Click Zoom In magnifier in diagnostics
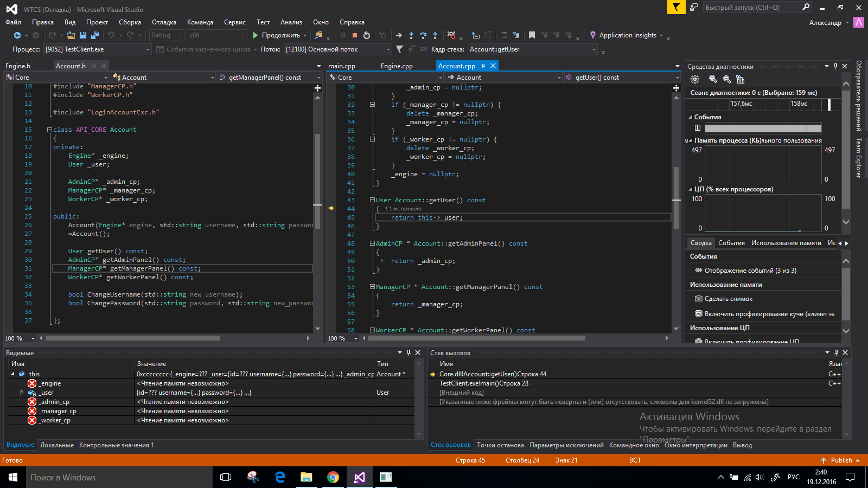The height and width of the screenshot is (488, 868). pyautogui.click(x=713, y=79)
